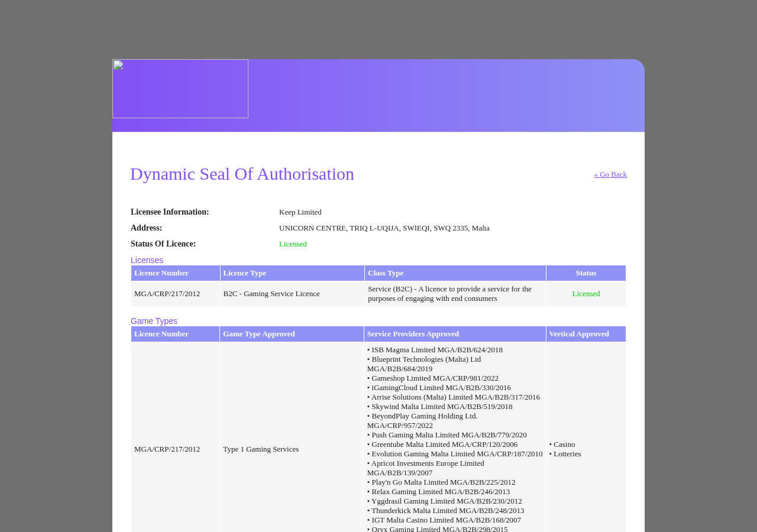
Task: Click the Licence Number header in Game Types table
Action: (x=175, y=334)
